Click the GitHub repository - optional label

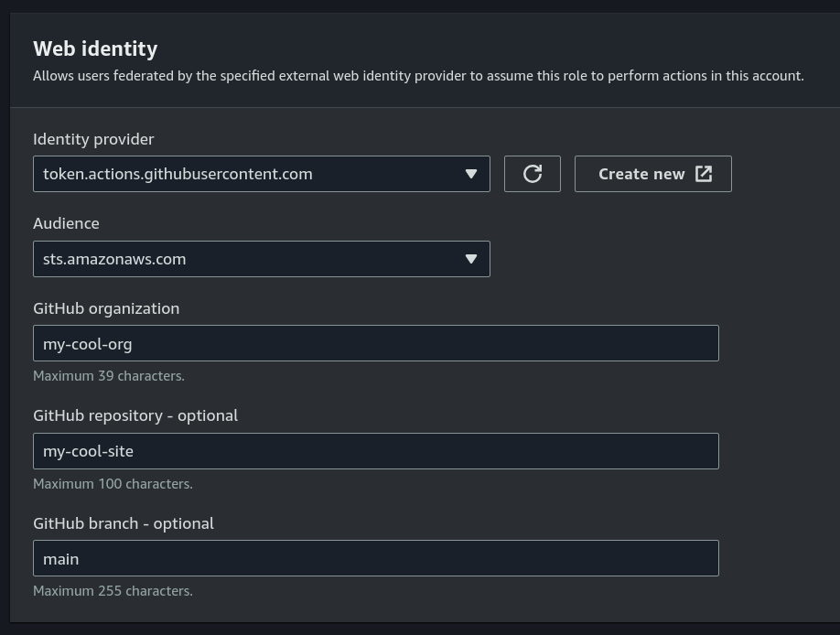point(135,415)
